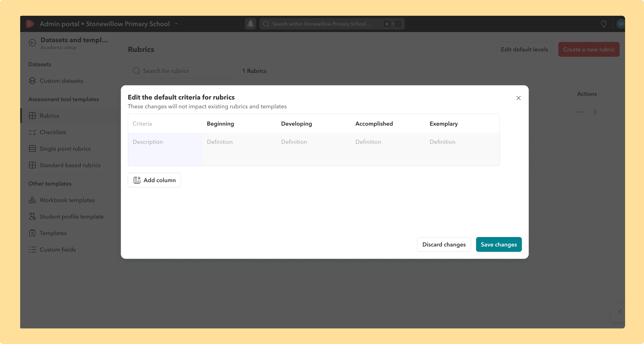644x344 pixels.
Task: Click the Definition cell under Accomplished
Action: point(388,149)
